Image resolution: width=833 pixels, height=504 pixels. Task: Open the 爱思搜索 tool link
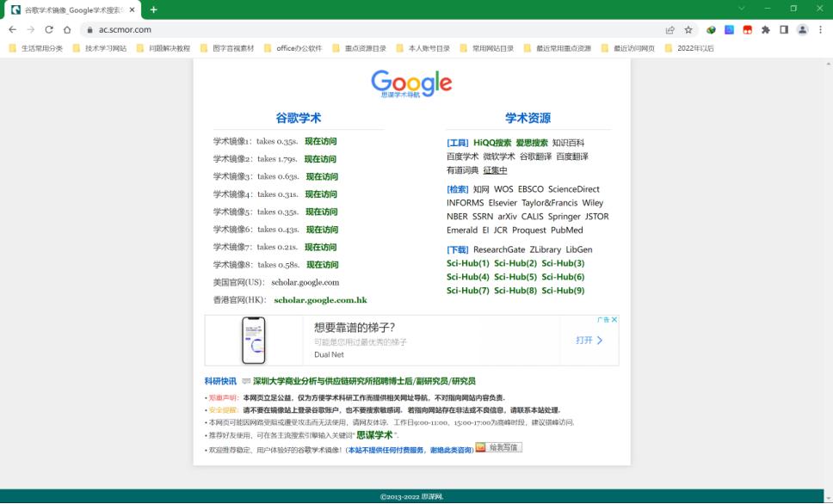point(532,143)
